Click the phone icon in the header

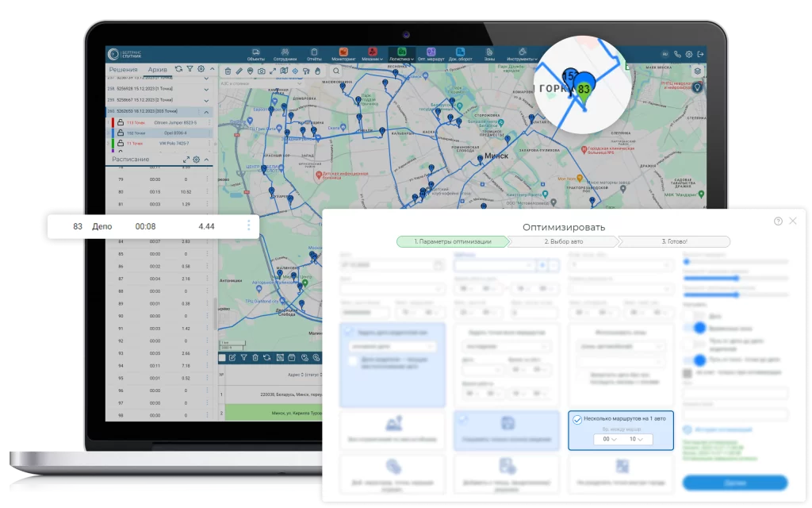click(x=677, y=54)
